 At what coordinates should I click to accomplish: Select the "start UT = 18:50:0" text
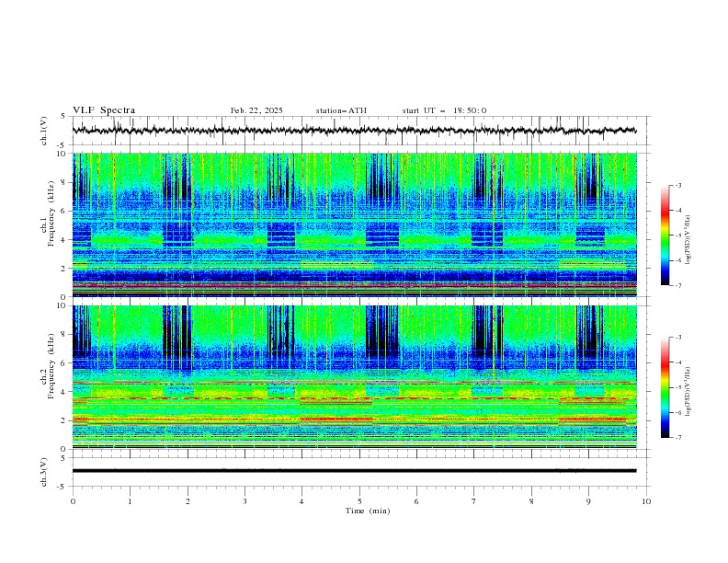[x=444, y=110]
